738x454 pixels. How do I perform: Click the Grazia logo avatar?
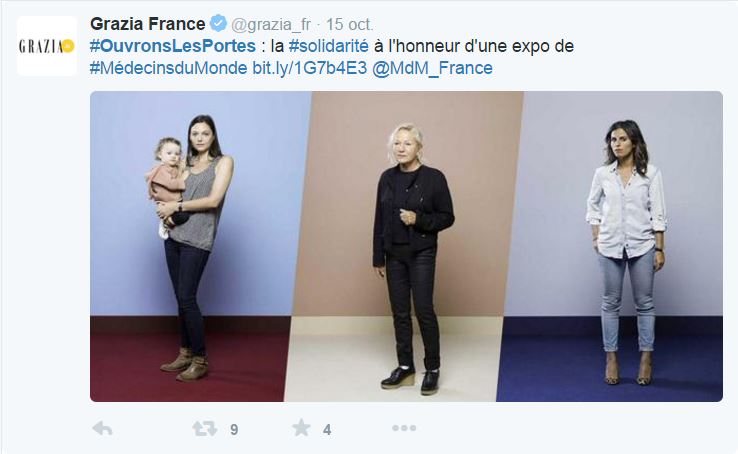coord(47,46)
